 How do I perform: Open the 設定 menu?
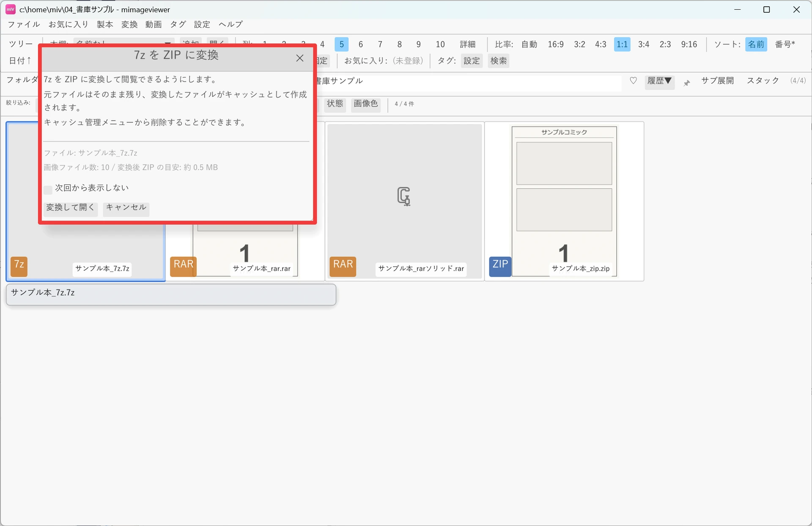pos(202,25)
